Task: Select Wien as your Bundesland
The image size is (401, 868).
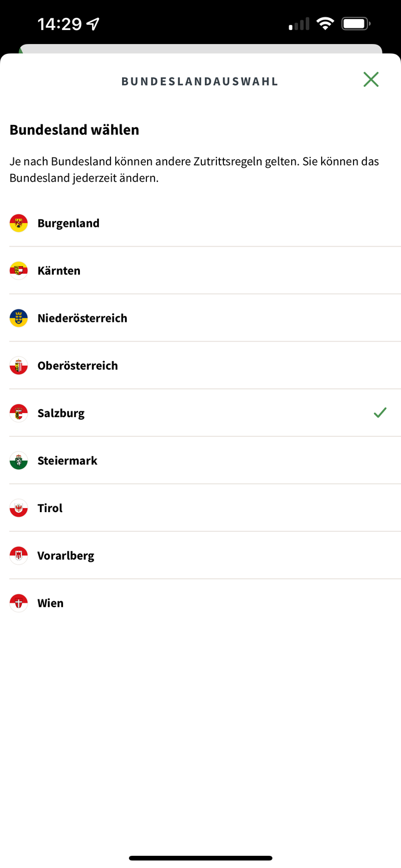Action: [50, 602]
